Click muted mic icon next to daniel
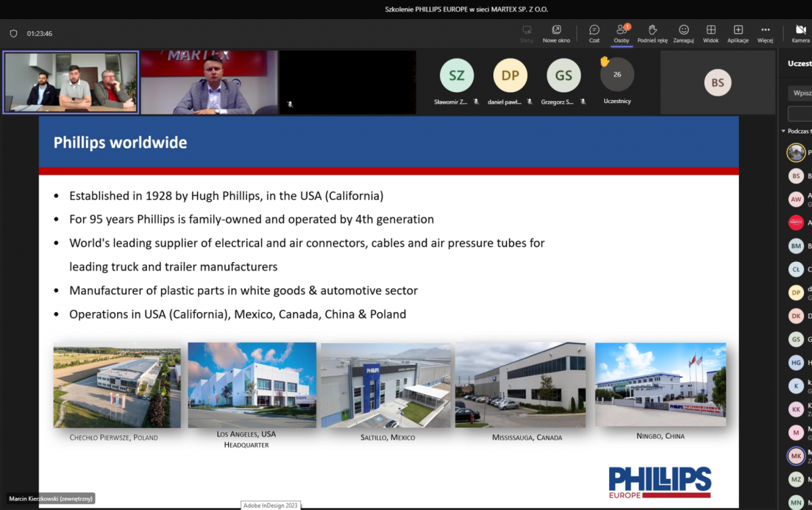This screenshot has width=812, height=510. [x=529, y=102]
